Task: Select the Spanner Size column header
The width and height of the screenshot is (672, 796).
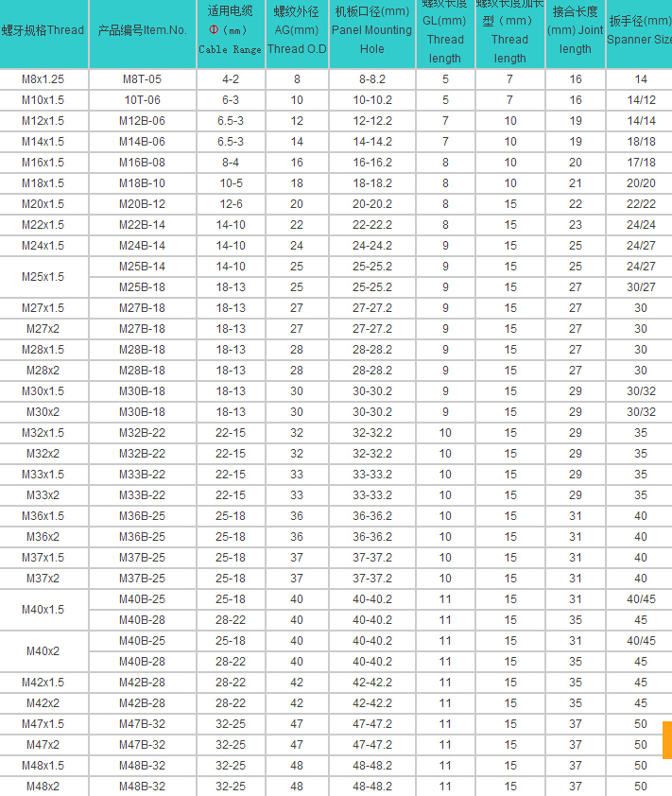Action: (640, 30)
